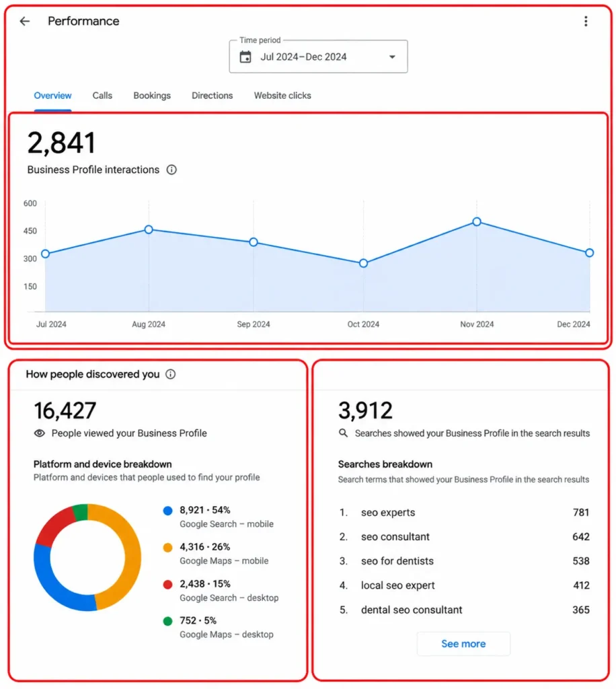Select the 'dental seo consultant' search term
This screenshot has height=689, width=616.
point(412,610)
